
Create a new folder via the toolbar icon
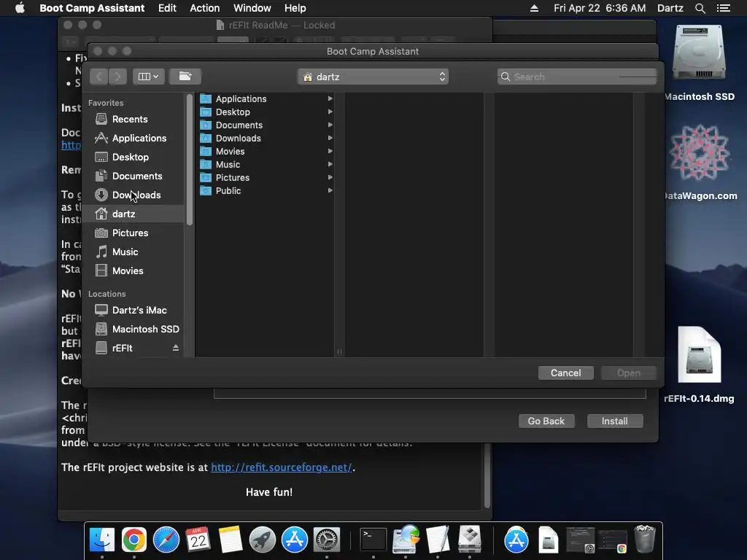185,76
